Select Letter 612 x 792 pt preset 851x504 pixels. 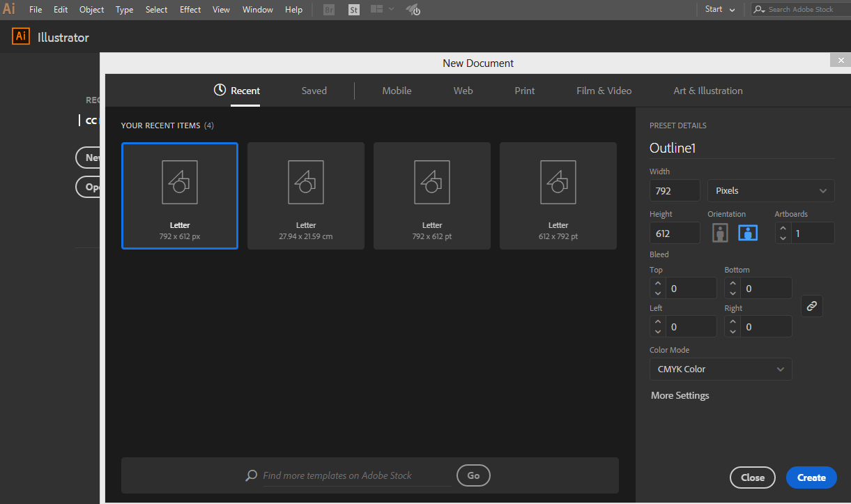pyautogui.click(x=558, y=196)
